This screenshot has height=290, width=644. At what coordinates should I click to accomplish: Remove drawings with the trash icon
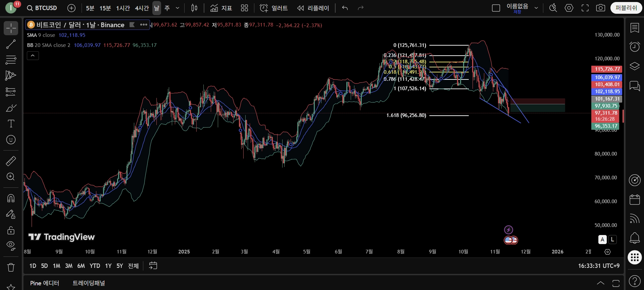(x=11, y=267)
